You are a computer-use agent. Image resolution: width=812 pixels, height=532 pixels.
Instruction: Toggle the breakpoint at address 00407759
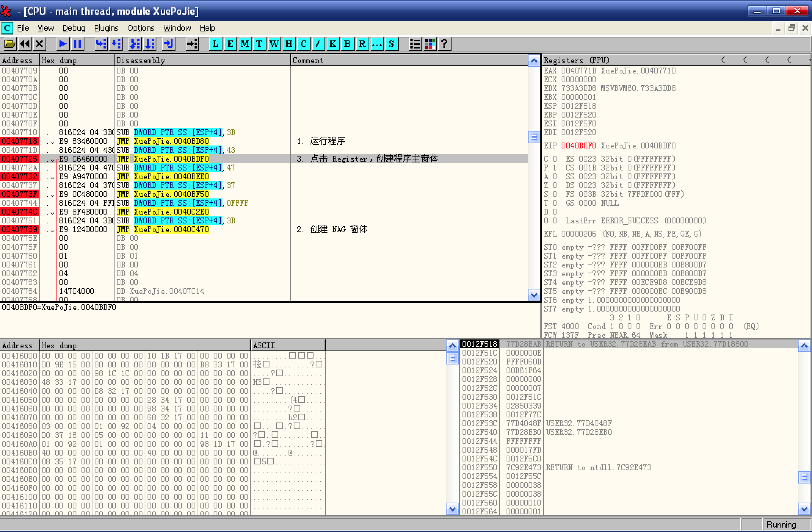pos(19,229)
